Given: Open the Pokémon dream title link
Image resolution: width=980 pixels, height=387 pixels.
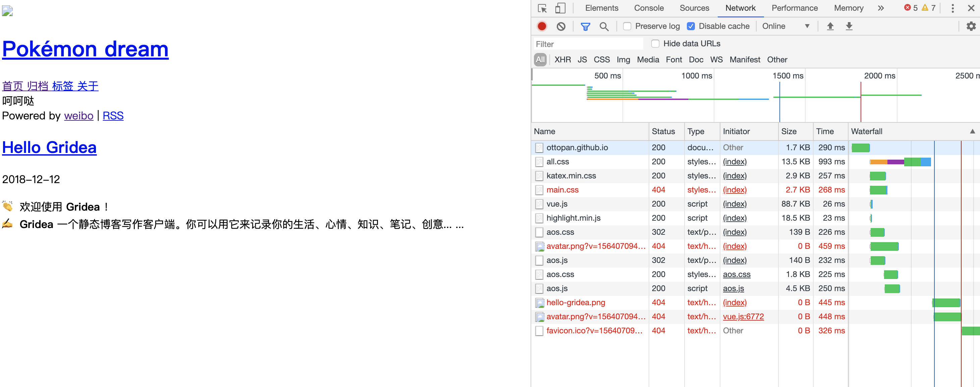Looking at the screenshot, I should (85, 49).
